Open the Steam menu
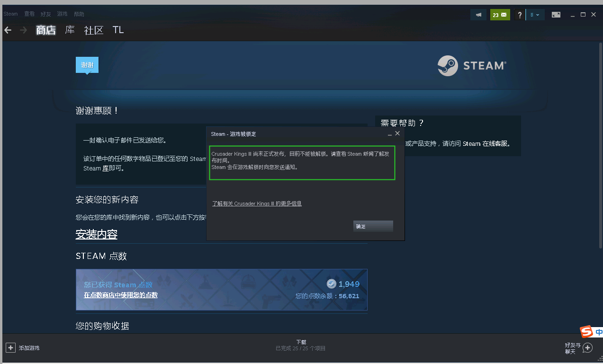The height and width of the screenshot is (364, 603). tap(10, 14)
